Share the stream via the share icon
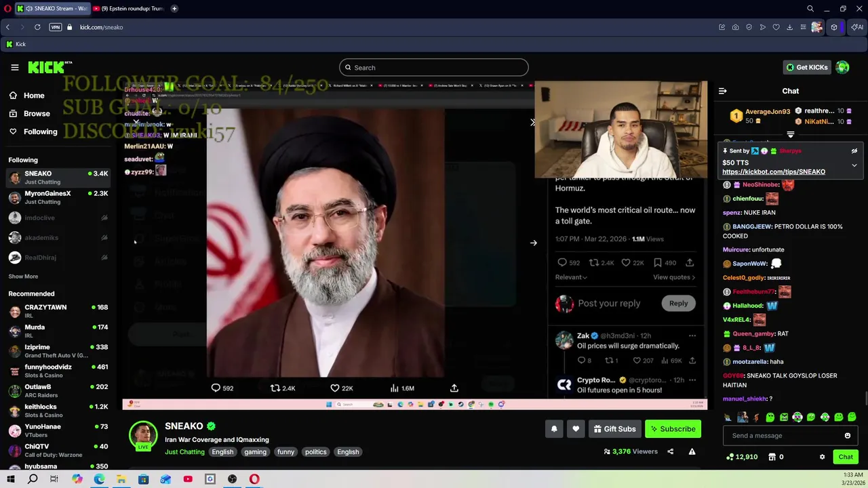 click(671, 451)
